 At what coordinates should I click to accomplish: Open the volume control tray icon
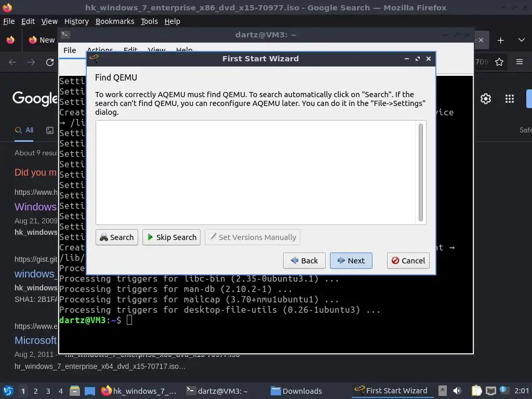click(x=457, y=391)
